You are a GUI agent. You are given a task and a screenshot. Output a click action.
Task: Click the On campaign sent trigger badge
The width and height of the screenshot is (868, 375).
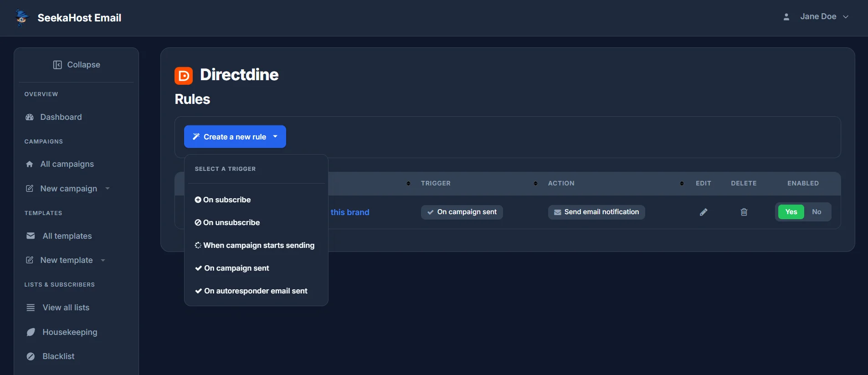462,212
